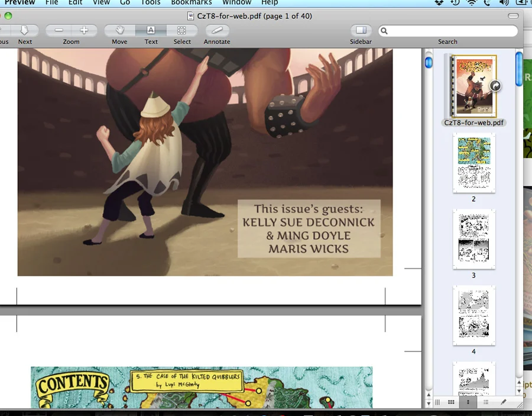Click the phone status menu bar icon
This screenshot has height=416, width=532.
pyautogui.click(x=487, y=3)
